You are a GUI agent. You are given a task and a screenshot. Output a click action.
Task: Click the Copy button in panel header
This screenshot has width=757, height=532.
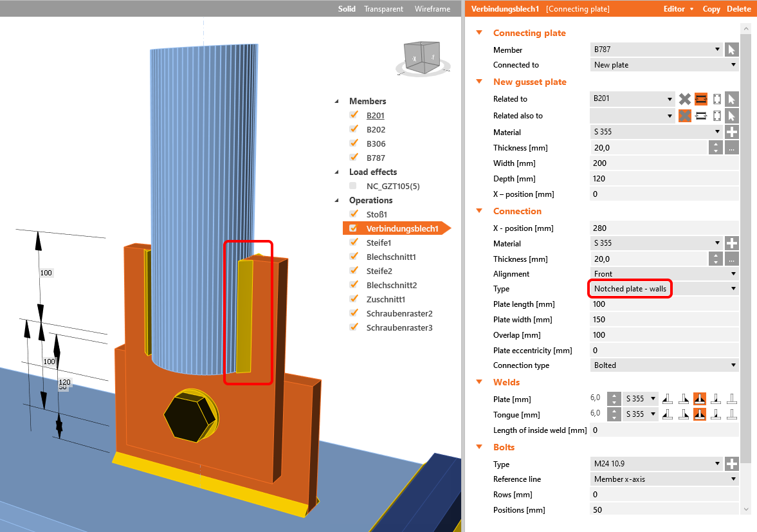point(711,9)
